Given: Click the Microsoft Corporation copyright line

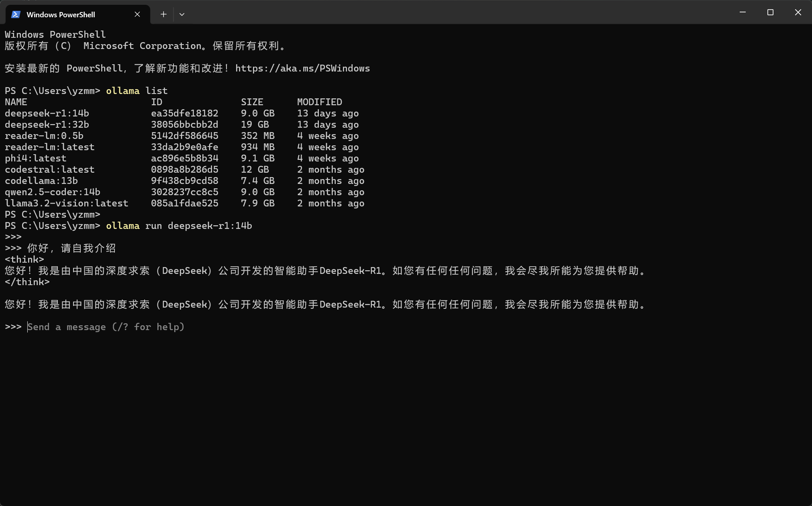Looking at the screenshot, I should click(x=145, y=46).
